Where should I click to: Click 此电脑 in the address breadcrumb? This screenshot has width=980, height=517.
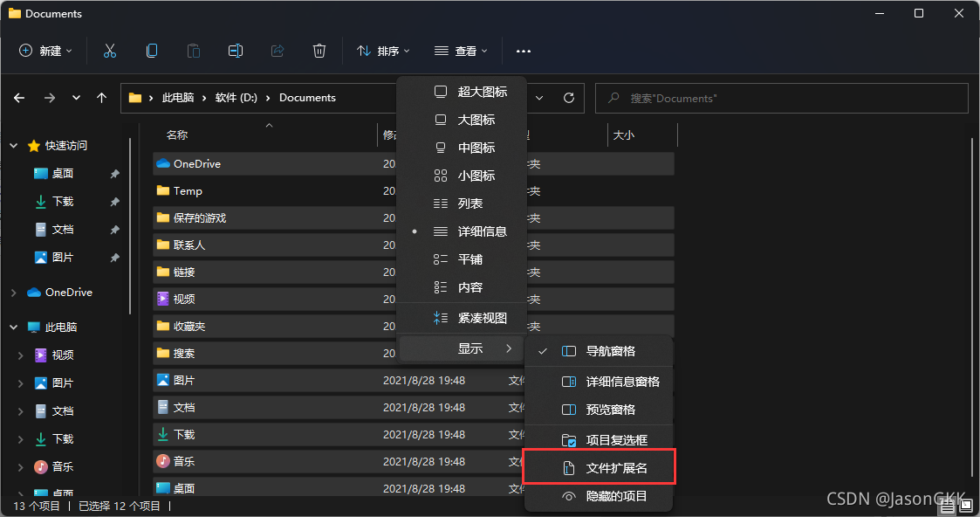click(178, 98)
